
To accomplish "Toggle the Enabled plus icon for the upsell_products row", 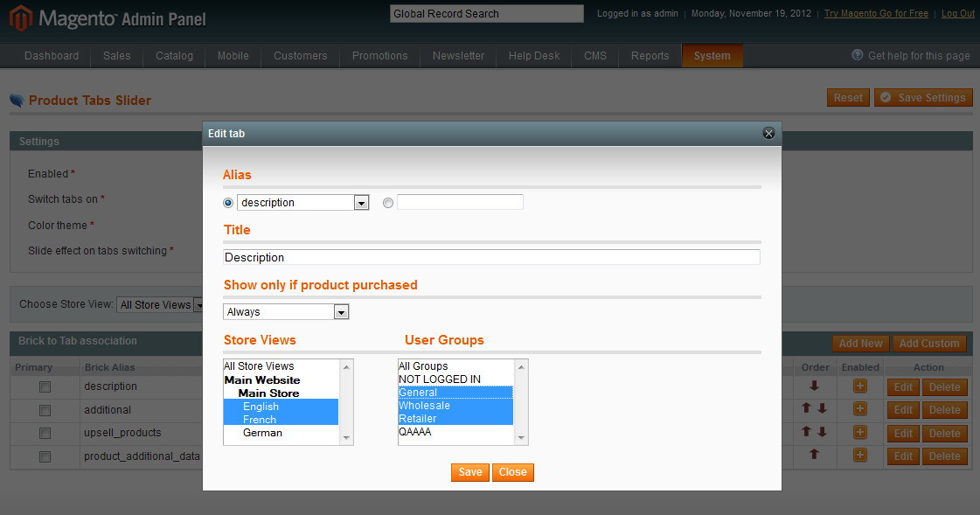I will tap(860, 432).
